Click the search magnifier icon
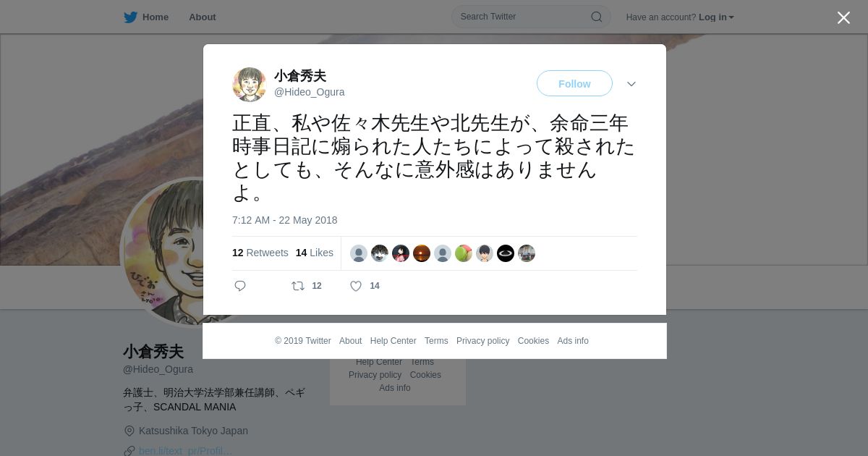This screenshot has height=456, width=868. (x=597, y=17)
